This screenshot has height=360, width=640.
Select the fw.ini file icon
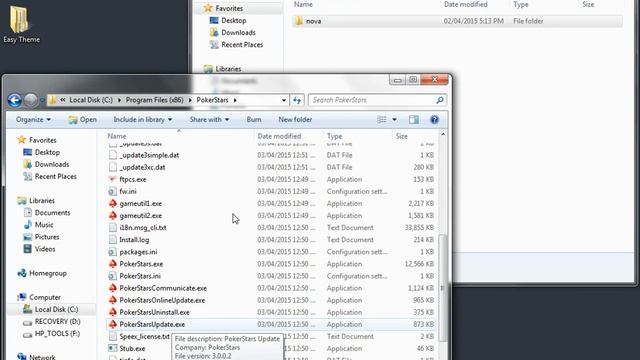(x=113, y=191)
